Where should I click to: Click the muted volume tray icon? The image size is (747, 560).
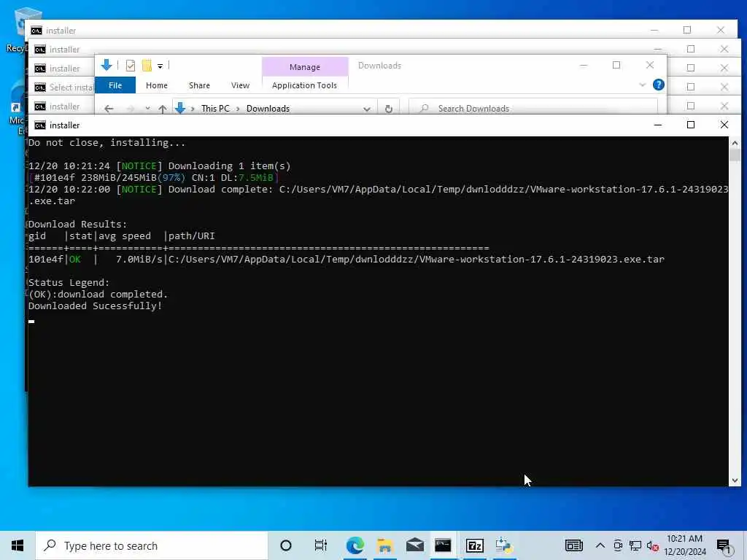653,546
